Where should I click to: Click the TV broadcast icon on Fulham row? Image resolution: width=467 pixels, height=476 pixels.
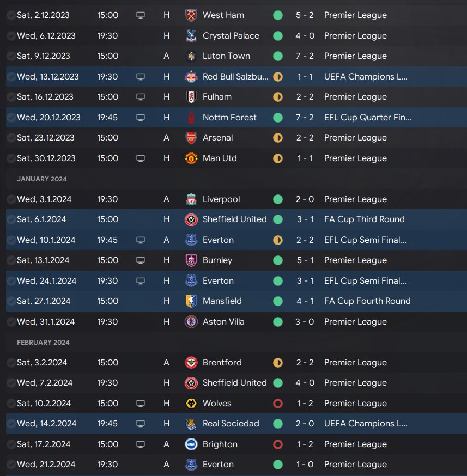point(141,97)
